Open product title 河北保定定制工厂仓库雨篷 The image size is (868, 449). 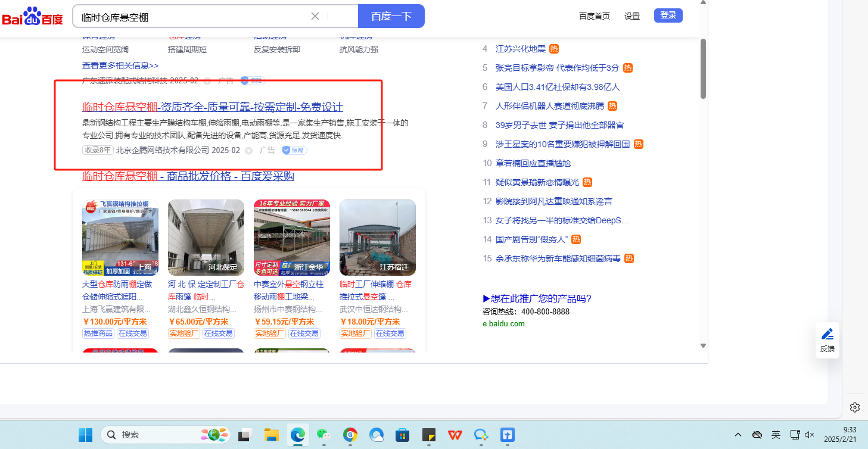coord(206,290)
